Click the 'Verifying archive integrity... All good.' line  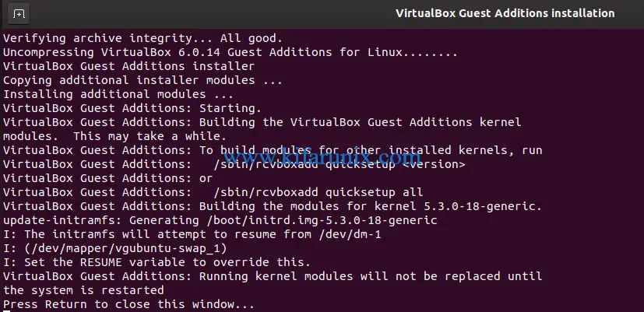coord(143,37)
